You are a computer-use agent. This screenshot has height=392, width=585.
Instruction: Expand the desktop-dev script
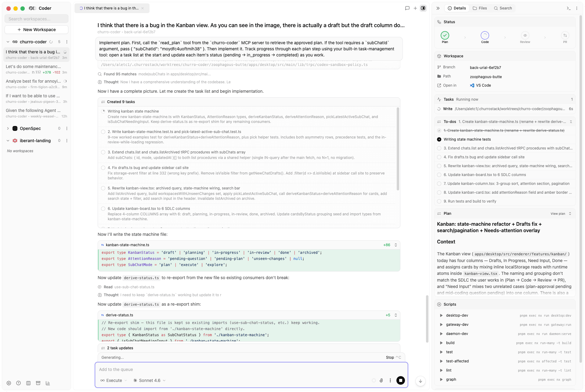point(441,315)
